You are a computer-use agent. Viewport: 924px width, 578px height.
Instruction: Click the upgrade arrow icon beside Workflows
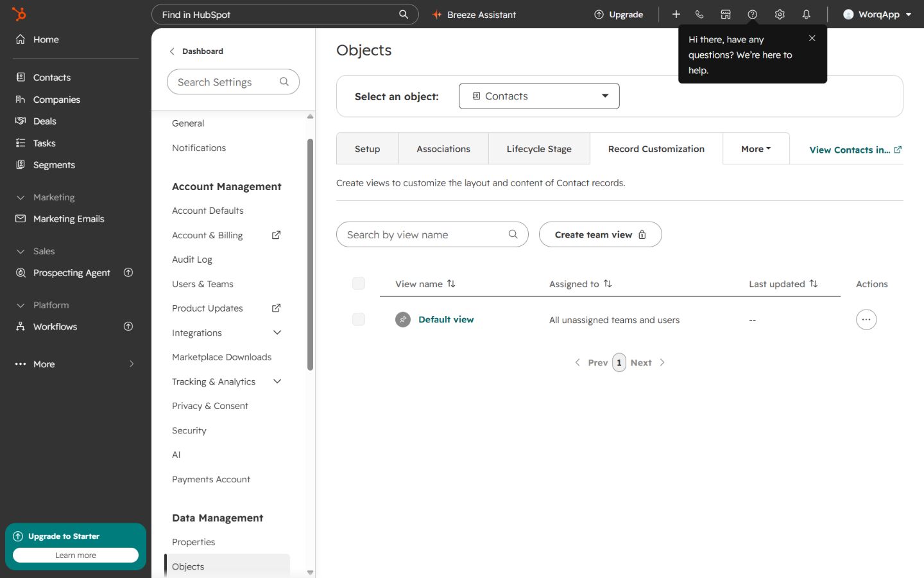point(128,326)
